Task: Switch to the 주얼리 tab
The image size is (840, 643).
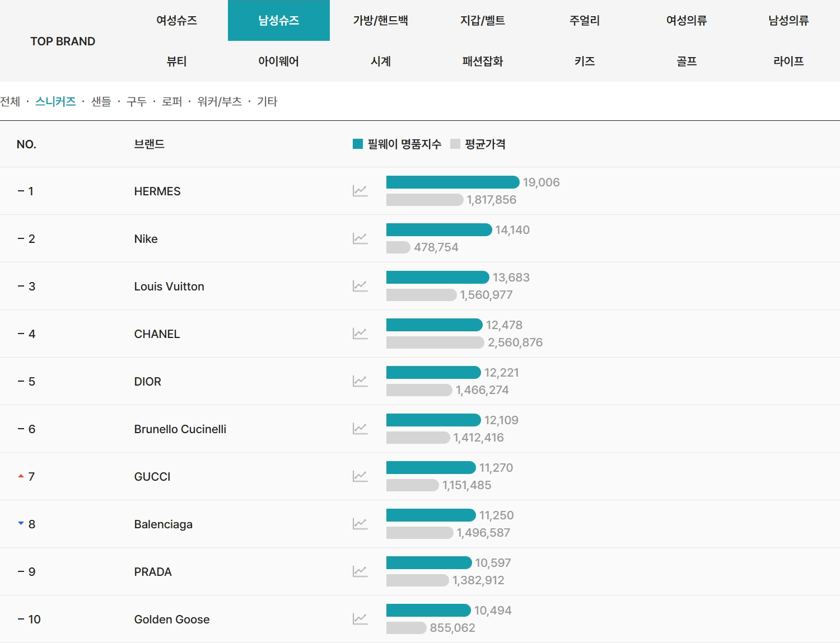Action: [x=585, y=21]
